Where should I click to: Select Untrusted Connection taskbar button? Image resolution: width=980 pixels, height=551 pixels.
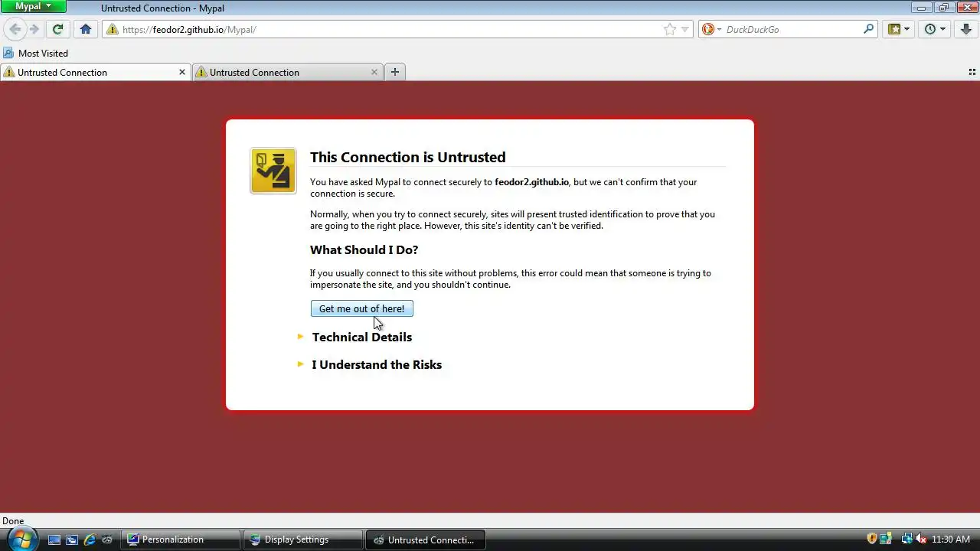point(425,540)
